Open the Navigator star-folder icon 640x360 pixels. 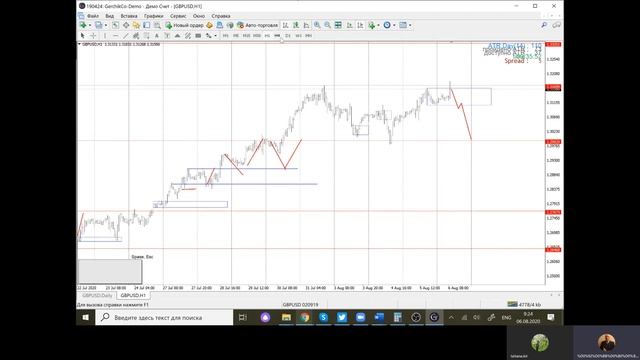tap(136, 25)
